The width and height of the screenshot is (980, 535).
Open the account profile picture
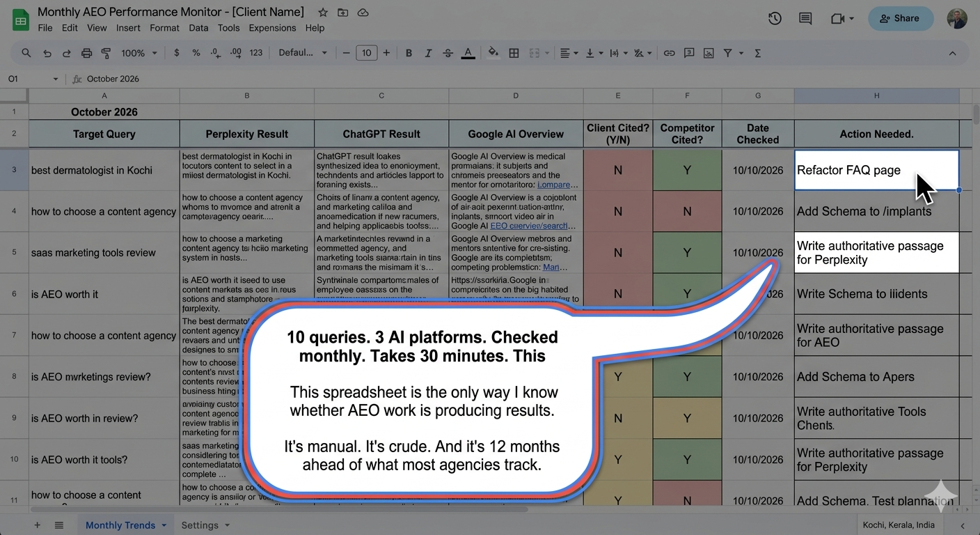(957, 19)
